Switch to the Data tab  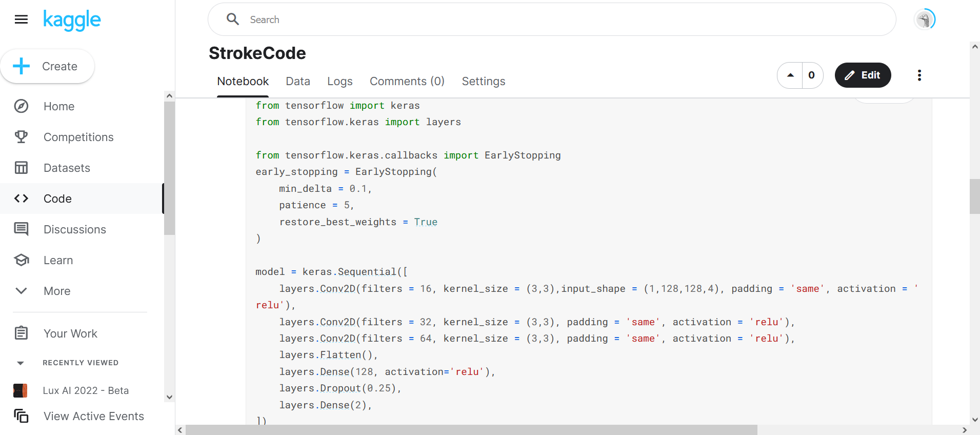point(298,81)
